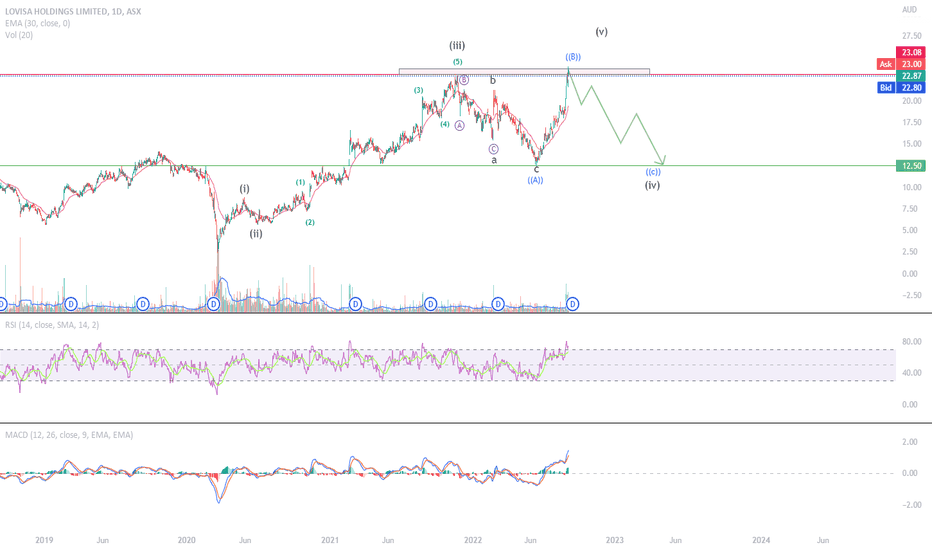The width and height of the screenshot is (932, 550).
Task: Select the circled B wave label
Action: tap(464, 80)
